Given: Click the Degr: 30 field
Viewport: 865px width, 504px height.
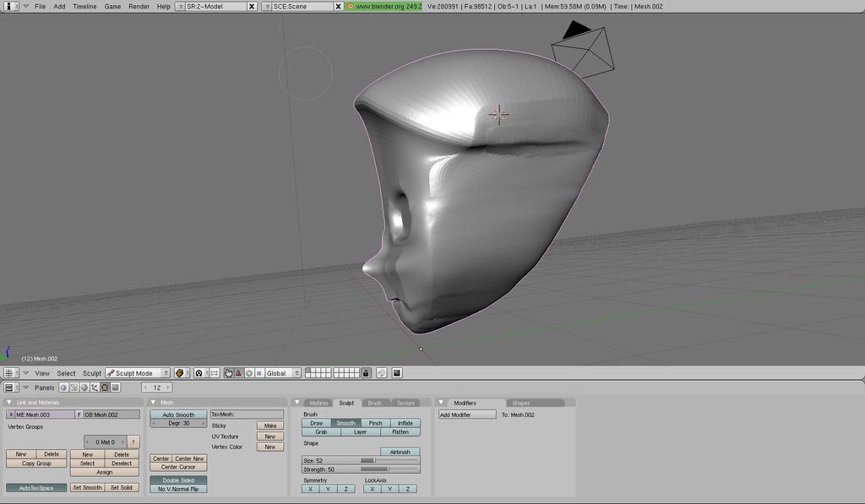Looking at the screenshot, I should coord(178,423).
